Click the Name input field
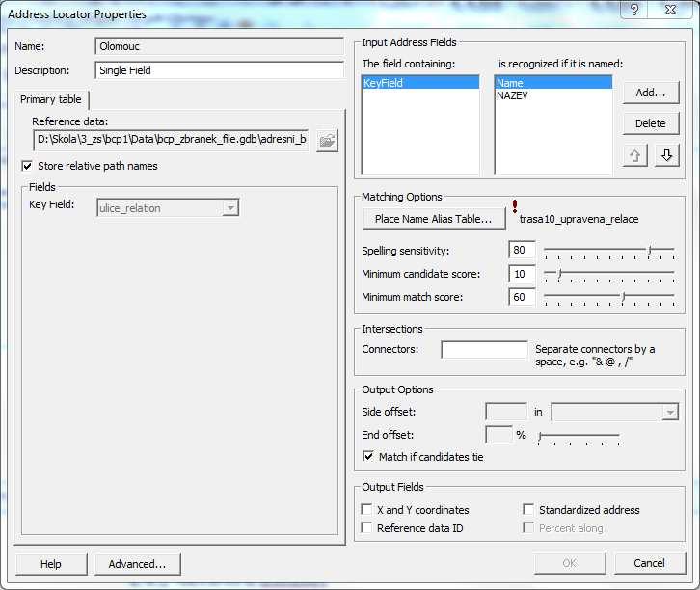This screenshot has height=590, width=700. (x=219, y=46)
